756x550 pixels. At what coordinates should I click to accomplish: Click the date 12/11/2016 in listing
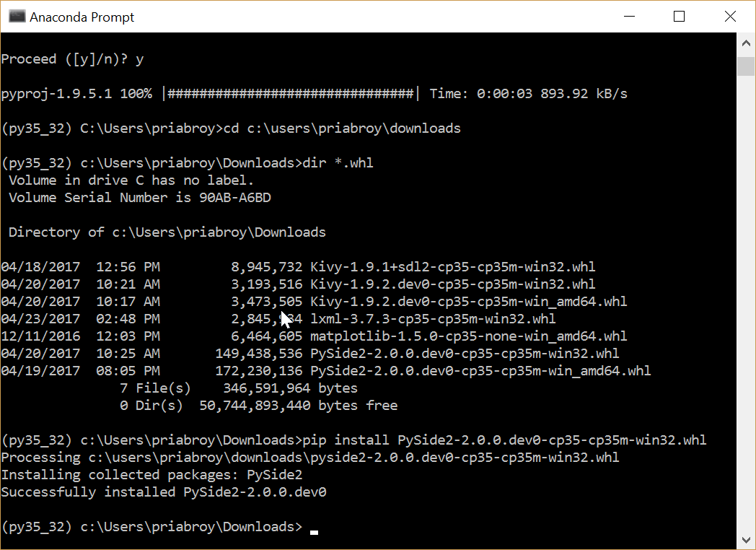tap(40, 336)
